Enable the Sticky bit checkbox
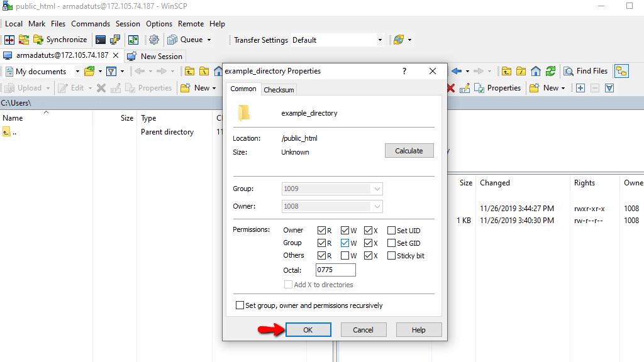Screen dimensions: 644x362 (x=391, y=256)
